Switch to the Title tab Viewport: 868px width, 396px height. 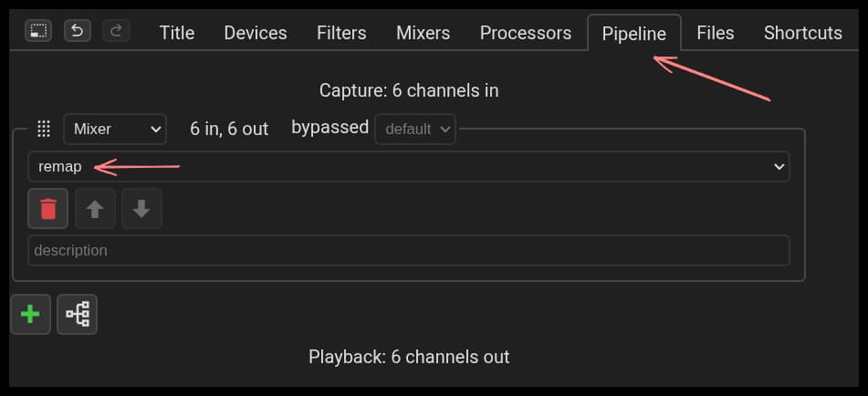coord(176,33)
